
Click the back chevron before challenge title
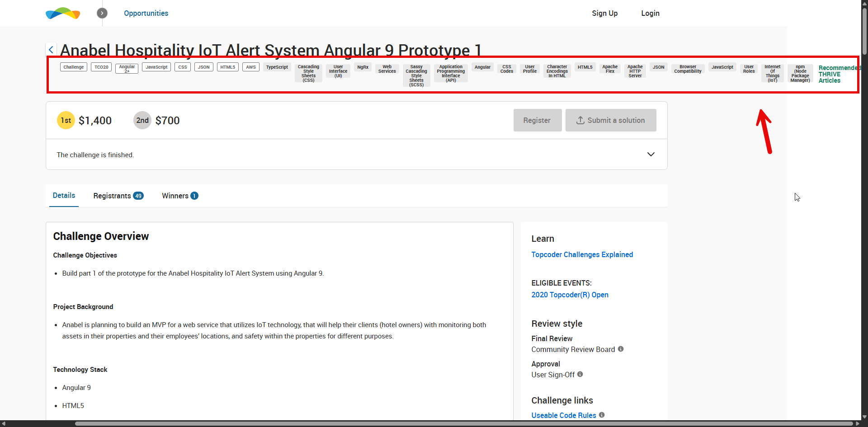(51, 50)
